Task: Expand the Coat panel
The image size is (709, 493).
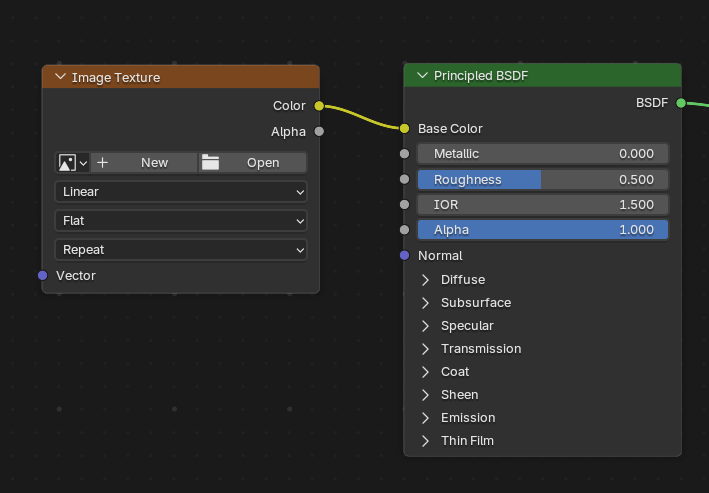Action: (x=425, y=372)
